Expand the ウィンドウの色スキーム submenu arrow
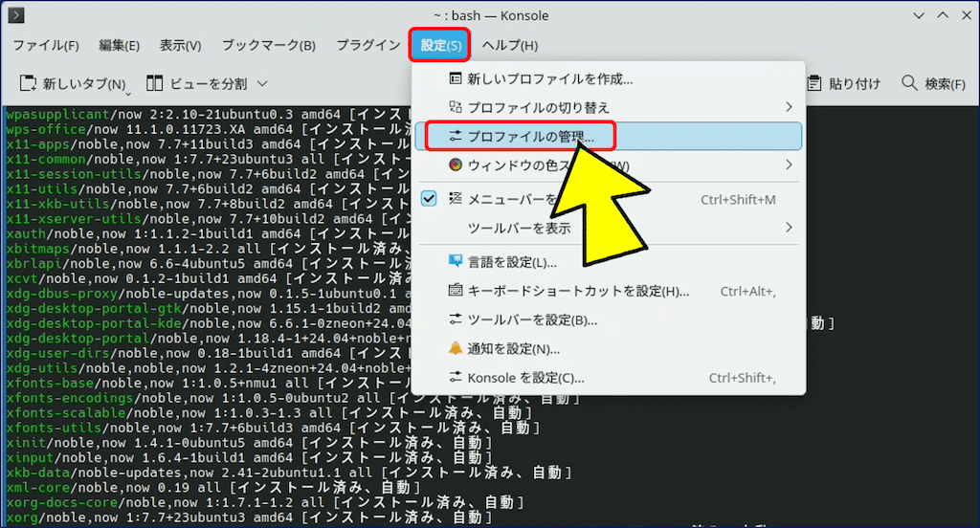 [789, 165]
